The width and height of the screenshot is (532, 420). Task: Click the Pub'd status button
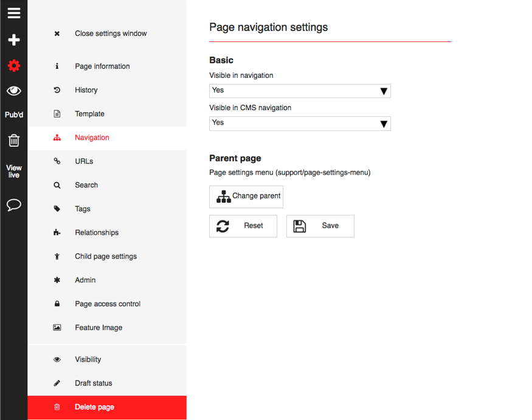(x=14, y=114)
